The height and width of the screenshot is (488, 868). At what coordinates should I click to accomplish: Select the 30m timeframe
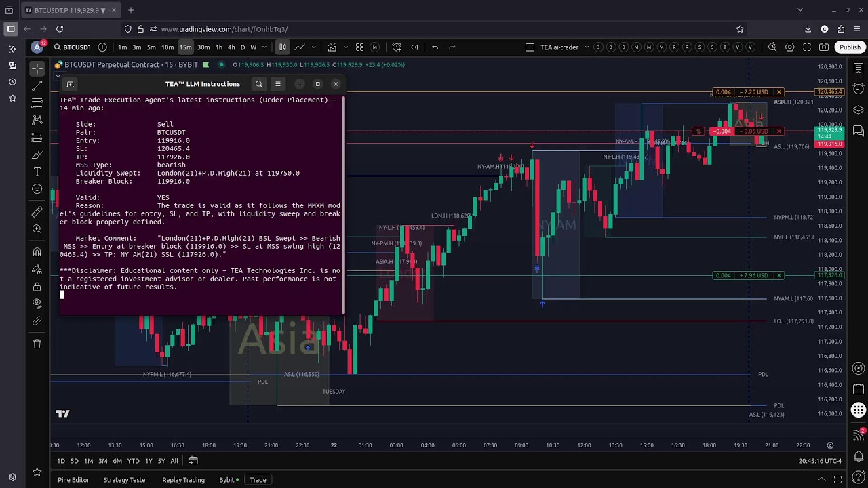pyautogui.click(x=203, y=47)
